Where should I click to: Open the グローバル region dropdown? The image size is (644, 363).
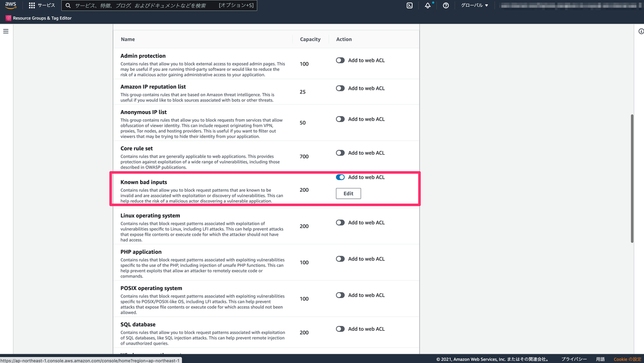coord(474,5)
